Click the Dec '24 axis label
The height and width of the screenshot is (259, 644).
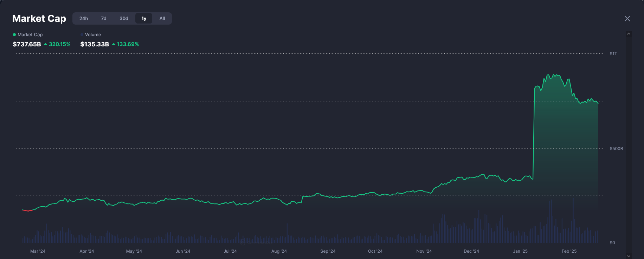tap(471, 251)
